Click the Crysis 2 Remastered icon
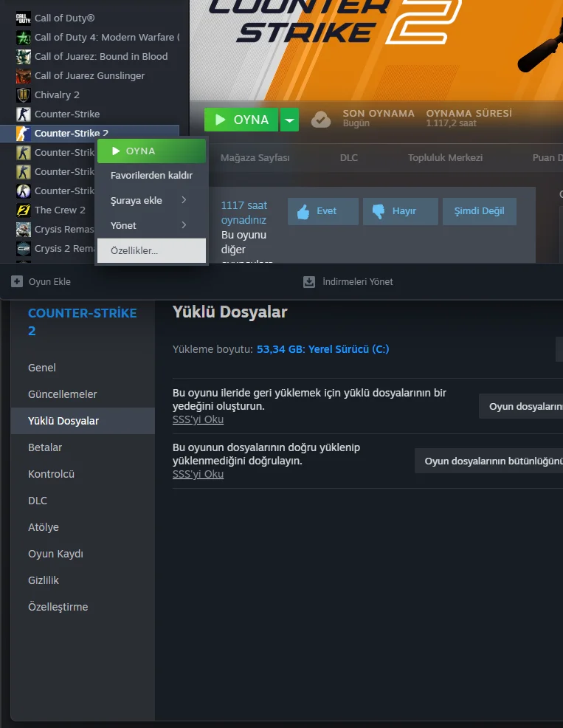 pos(23,248)
